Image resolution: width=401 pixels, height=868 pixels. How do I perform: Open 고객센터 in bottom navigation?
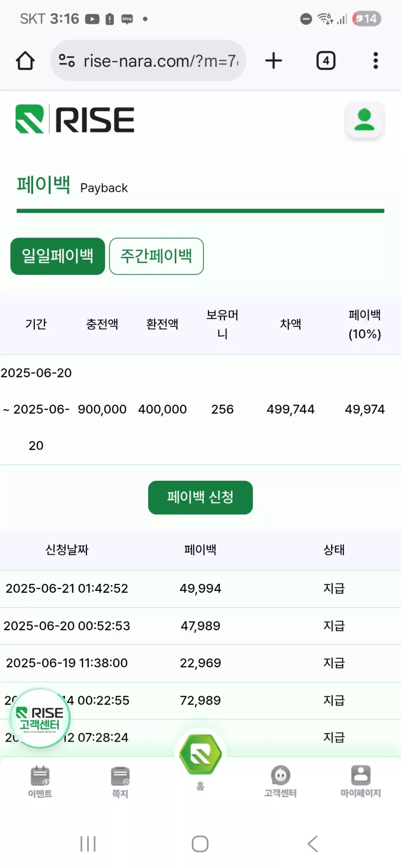280,782
